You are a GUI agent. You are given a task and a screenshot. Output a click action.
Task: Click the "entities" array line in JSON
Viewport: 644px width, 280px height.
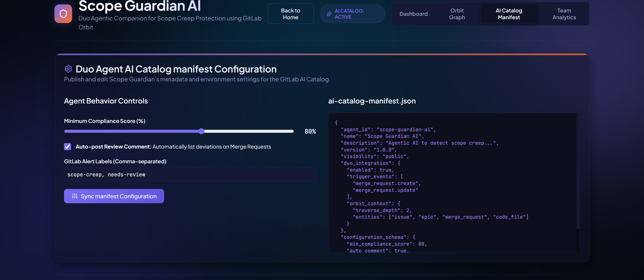tap(440, 217)
